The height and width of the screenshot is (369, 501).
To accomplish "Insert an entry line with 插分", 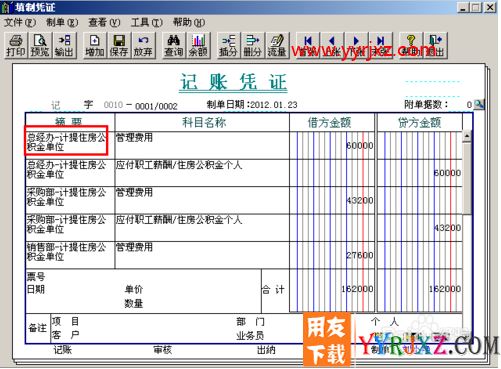I will (228, 45).
